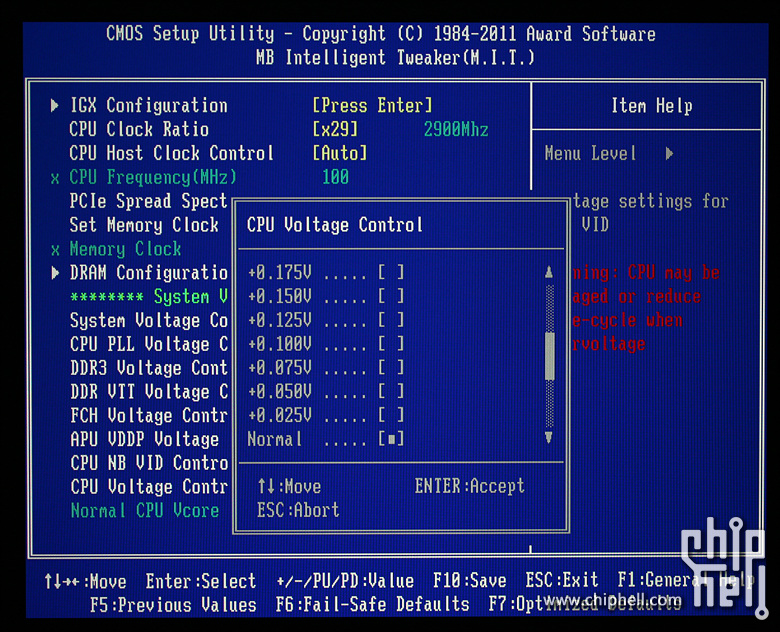
Task: Select CPU Clock Ratio setting
Action: tap(139, 129)
